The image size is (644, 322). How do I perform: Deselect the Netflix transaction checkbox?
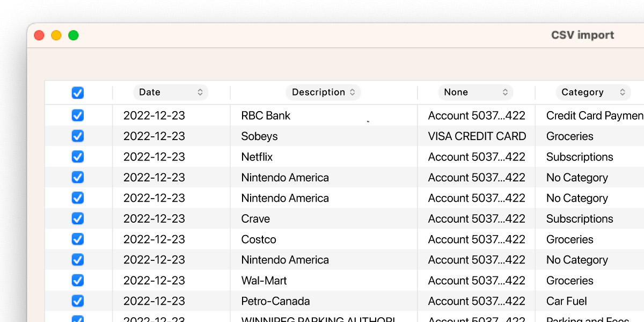[78, 157]
